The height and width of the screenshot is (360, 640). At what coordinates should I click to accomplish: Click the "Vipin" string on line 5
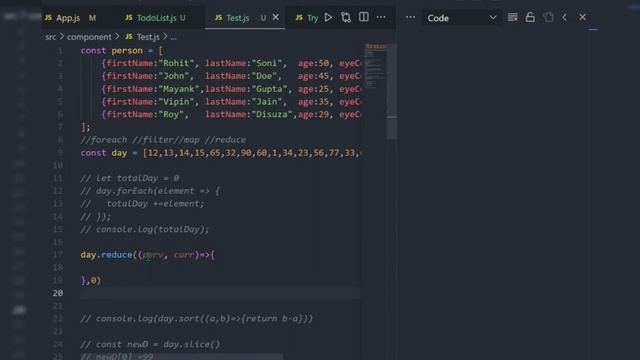[176, 102]
